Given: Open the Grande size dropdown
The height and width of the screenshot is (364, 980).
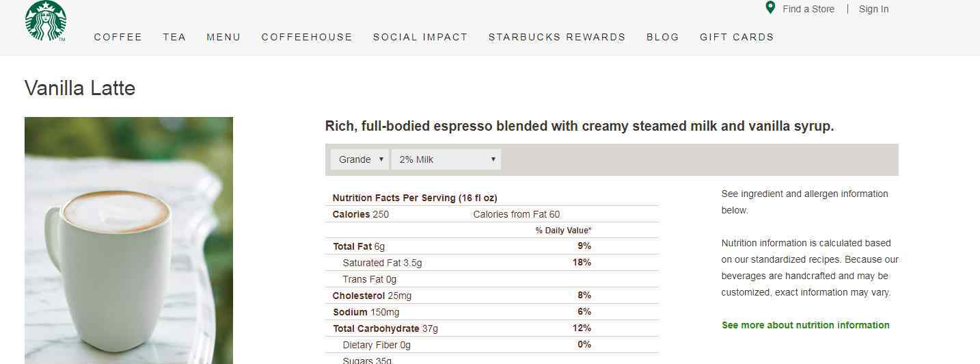Looking at the screenshot, I should pos(359,159).
